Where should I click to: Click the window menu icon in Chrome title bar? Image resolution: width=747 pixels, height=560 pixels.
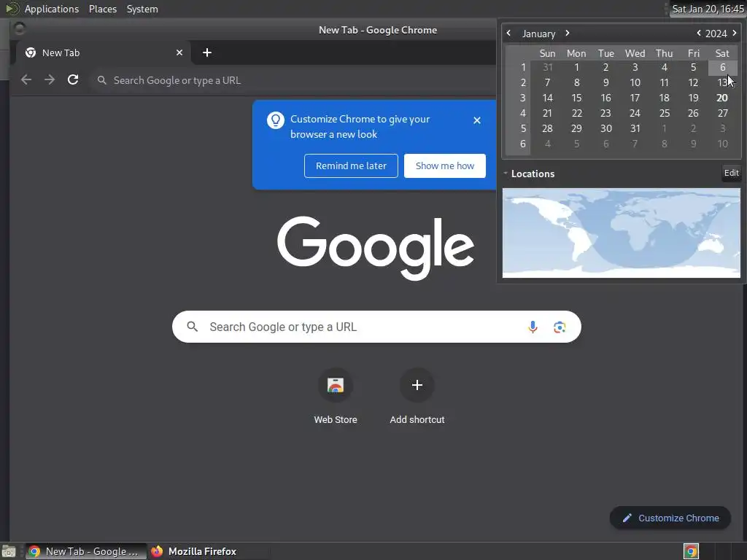pos(20,29)
